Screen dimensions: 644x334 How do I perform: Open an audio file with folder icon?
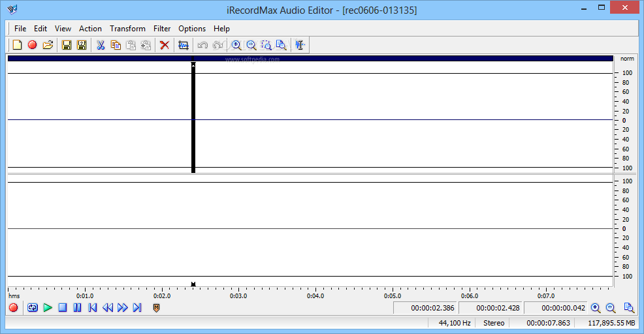click(x=48, y=45)
